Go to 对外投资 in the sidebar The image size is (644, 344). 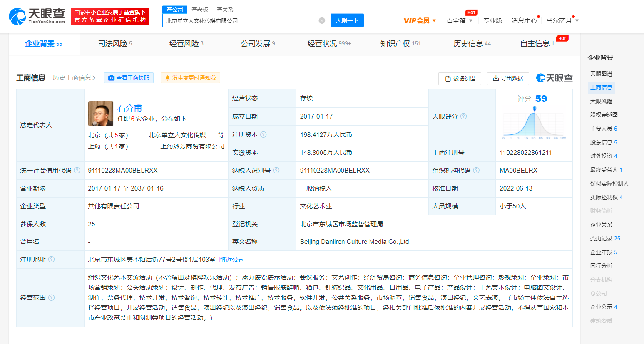pos(603,156)
